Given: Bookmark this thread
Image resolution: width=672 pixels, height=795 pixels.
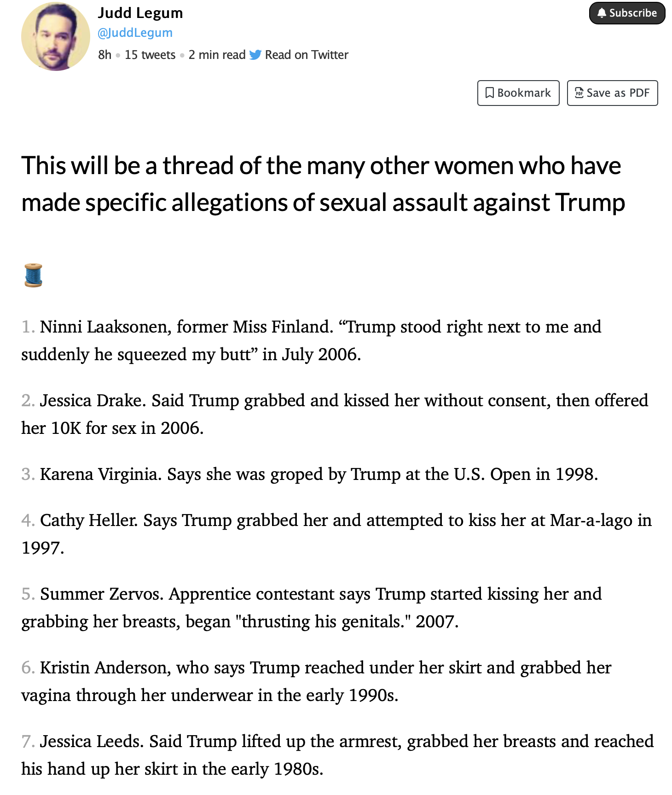Looking at the screenshot, I should click(x=518, y=93).
